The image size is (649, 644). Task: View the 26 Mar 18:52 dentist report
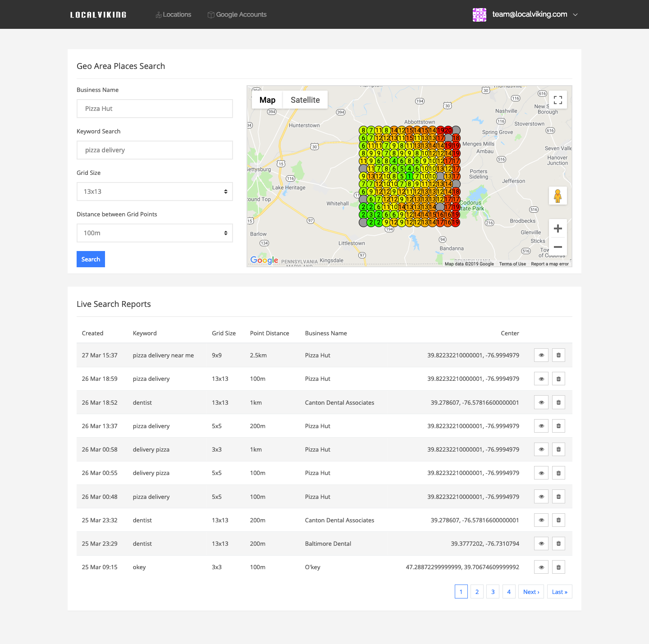pyautogui.click(x=541, y=402)
